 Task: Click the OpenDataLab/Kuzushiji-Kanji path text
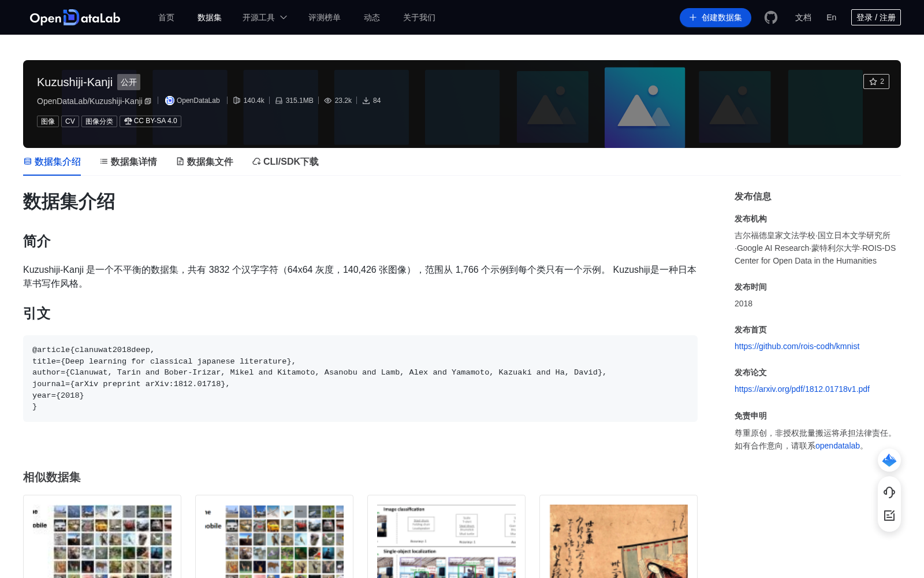coord(90,101)
